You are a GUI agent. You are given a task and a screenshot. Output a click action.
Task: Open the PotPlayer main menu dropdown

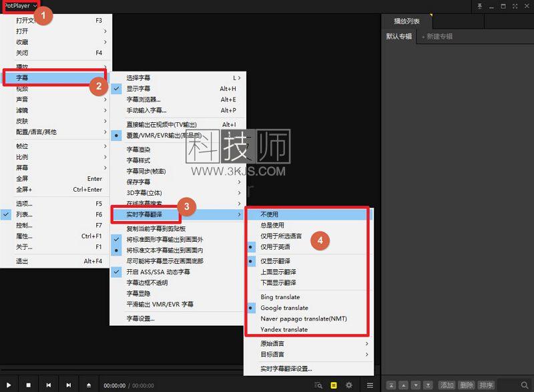pyautogui.click(x=21, y=6)
